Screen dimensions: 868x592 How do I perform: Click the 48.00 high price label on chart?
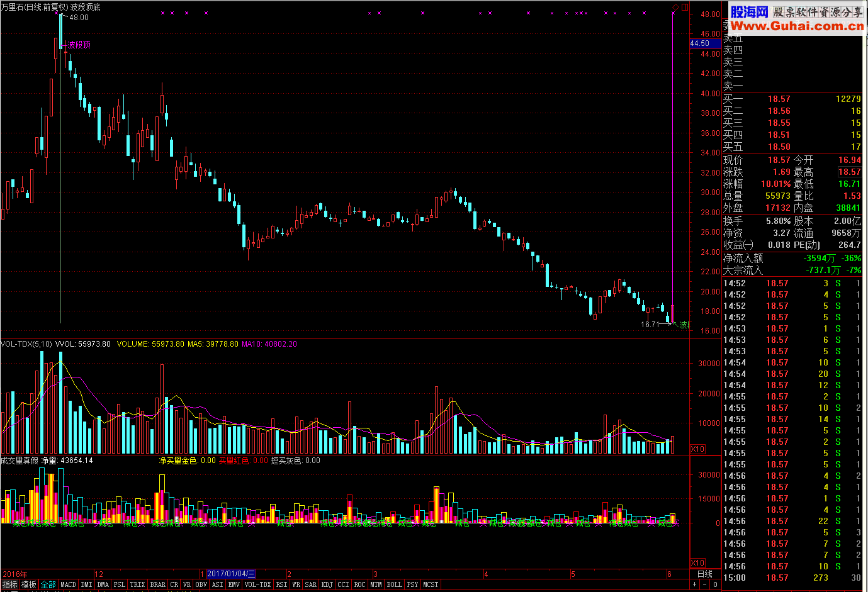coord(79,18)
